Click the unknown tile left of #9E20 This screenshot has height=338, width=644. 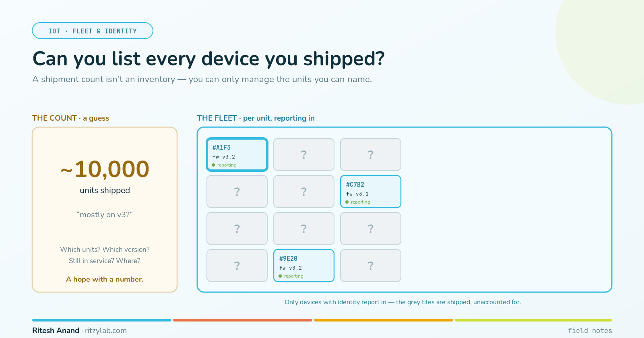tap(237, 266)
